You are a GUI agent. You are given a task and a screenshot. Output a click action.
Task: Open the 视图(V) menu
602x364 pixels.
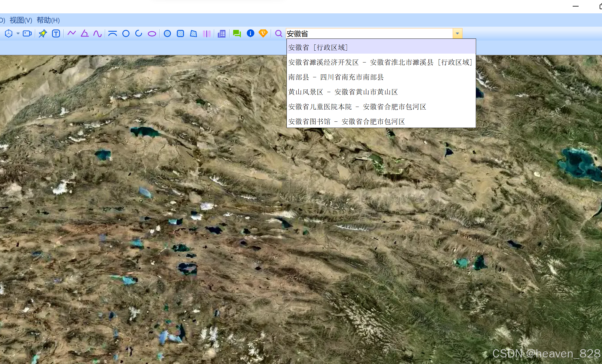(21, 20)
